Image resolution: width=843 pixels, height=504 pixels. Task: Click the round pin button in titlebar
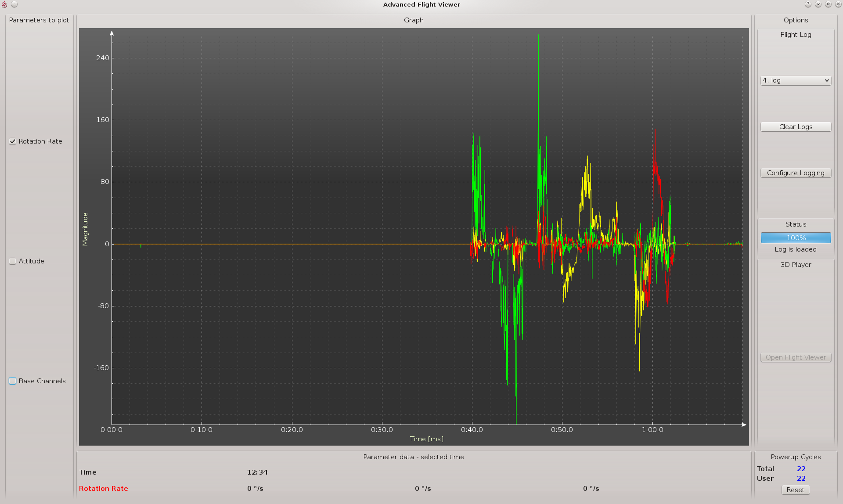(x=14, y=4)
